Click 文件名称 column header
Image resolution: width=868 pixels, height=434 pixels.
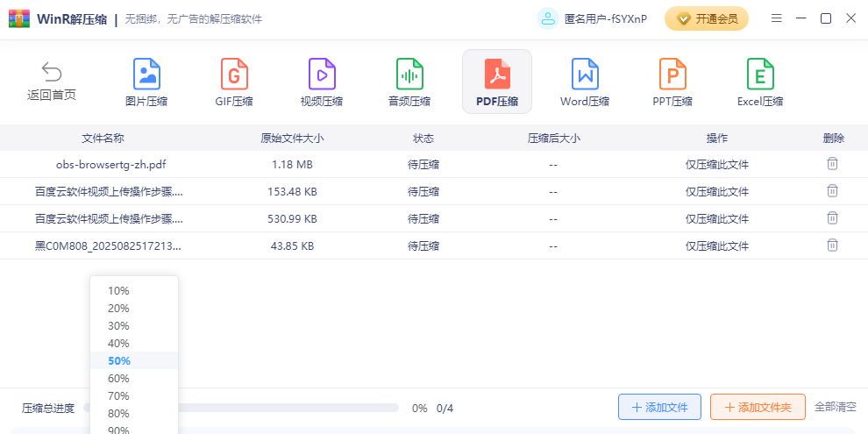pyautogui.click(x=103, y=139)
